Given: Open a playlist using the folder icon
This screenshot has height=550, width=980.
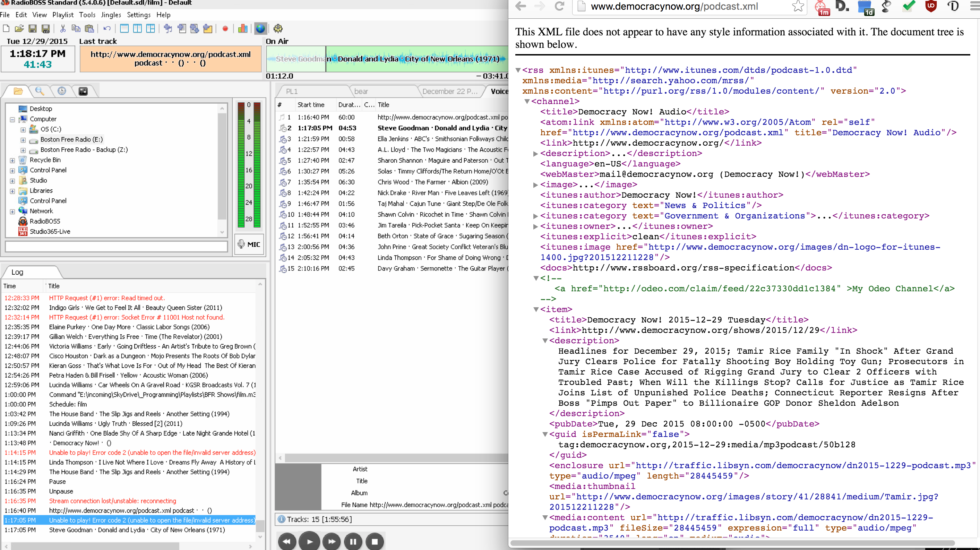Looking at the screenshot, I should [x=19, y=28].
